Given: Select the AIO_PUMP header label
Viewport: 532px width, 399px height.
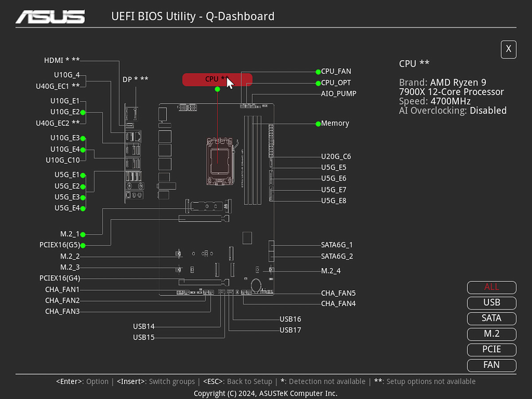Looking at the screenshot, I should 339,94.
